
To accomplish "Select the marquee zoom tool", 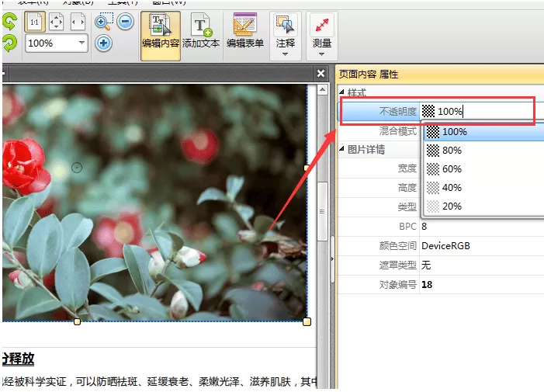I will [x=104, y=22].
